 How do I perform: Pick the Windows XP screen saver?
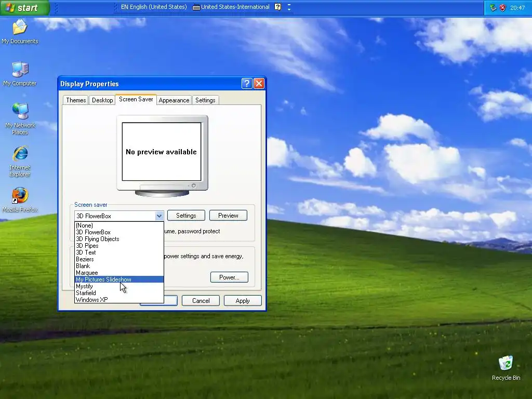point(119,300)
